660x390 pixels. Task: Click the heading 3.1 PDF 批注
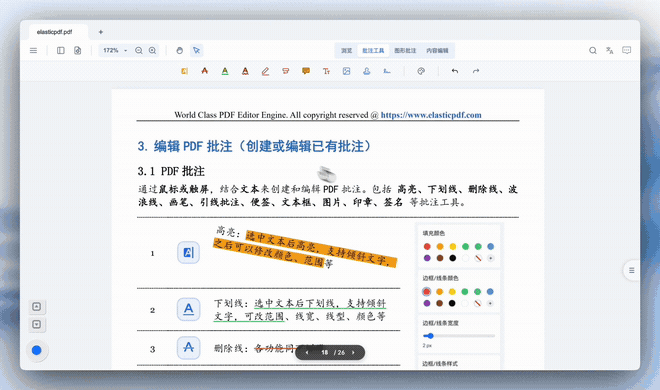point(171,171)
